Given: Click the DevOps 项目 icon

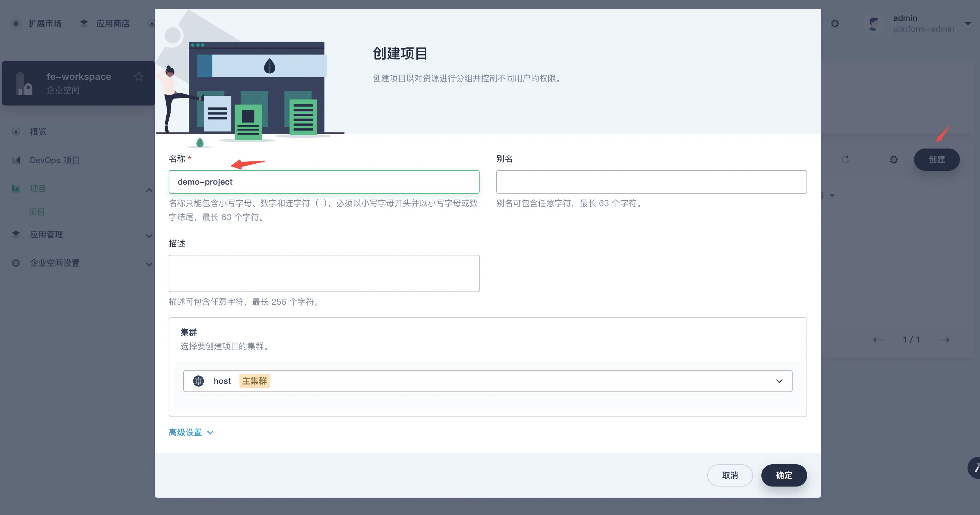Looking at the screenshot, I should pyautogui.click(x=16, y=160).
